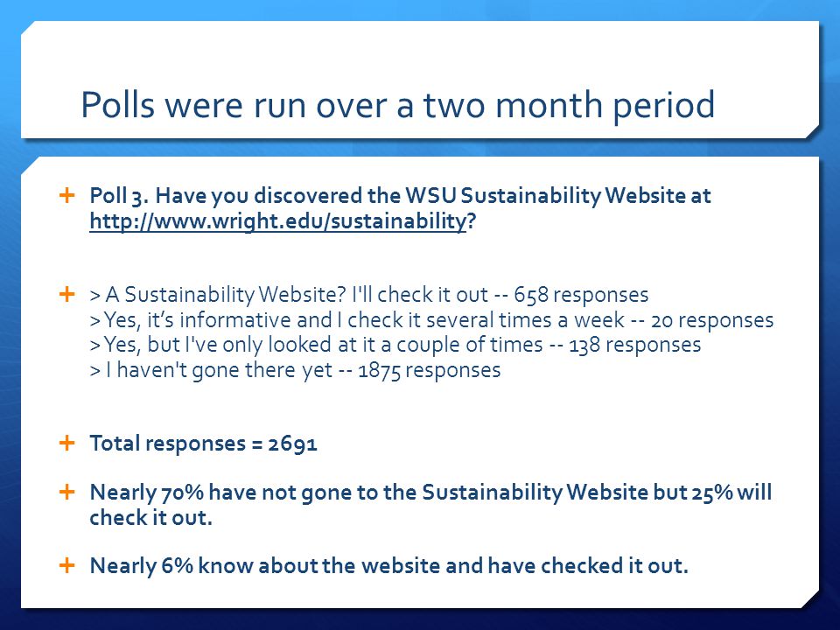Click the orange plus bullet beside 'Nearly 6%'
Image resolution: width=840 pixels, height=630 pixels.
click(x=67, y=565)
